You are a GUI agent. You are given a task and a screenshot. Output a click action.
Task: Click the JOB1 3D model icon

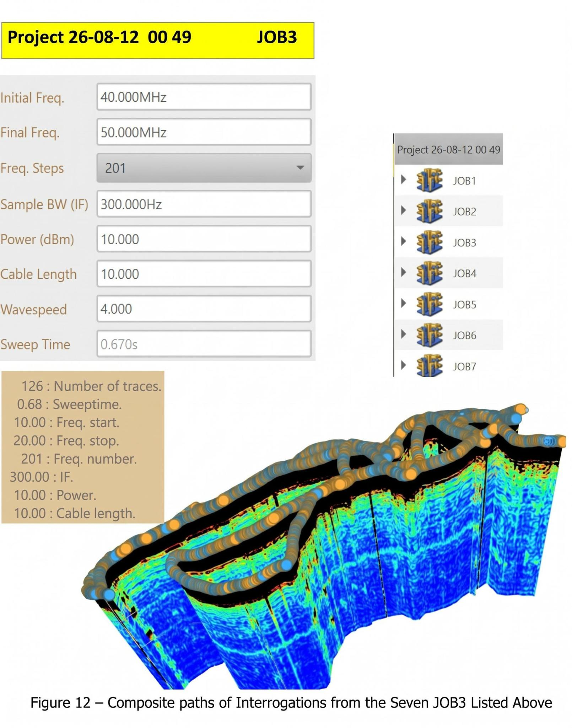[x=430, y=180]
